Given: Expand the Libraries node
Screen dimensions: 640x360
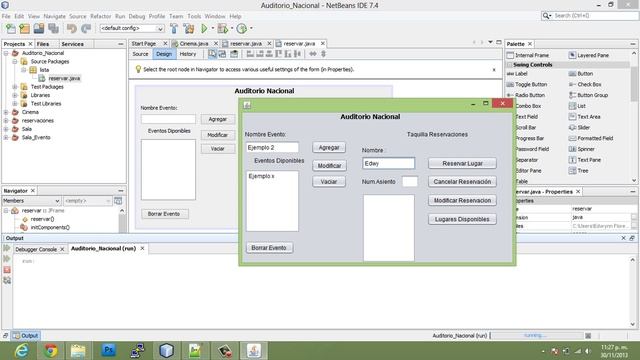Looking at the screenshot, I should [15, 95].
